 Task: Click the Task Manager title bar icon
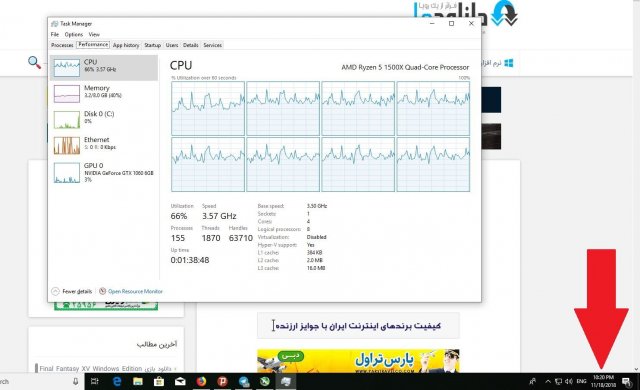coord(54,24)
